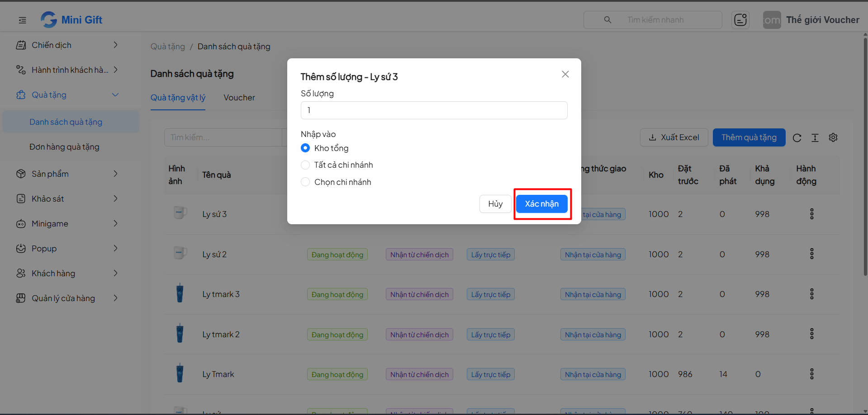Click the Quà tặng breadcrumb link

tap(168, 47)
